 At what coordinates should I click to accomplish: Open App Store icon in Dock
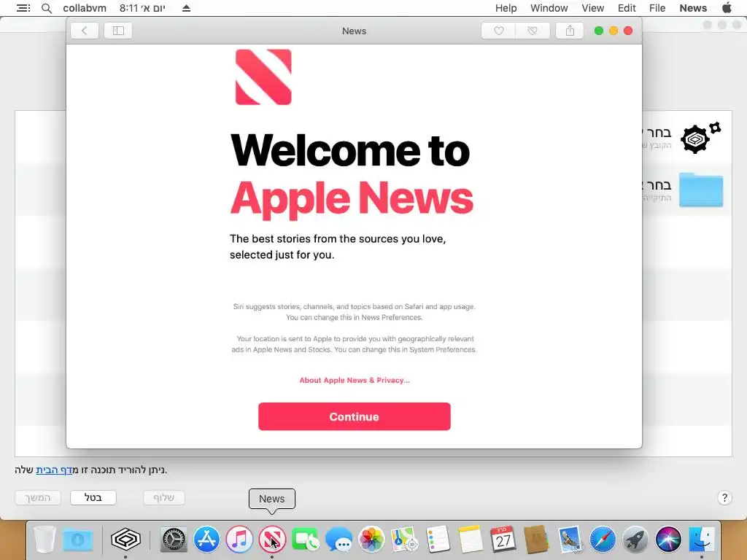206,539
